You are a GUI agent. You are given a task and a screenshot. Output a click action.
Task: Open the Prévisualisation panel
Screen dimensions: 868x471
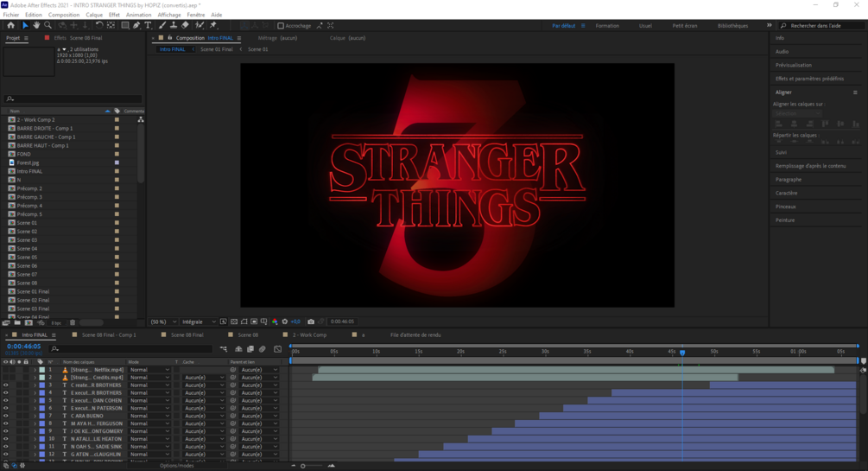[x=793, y=66]
